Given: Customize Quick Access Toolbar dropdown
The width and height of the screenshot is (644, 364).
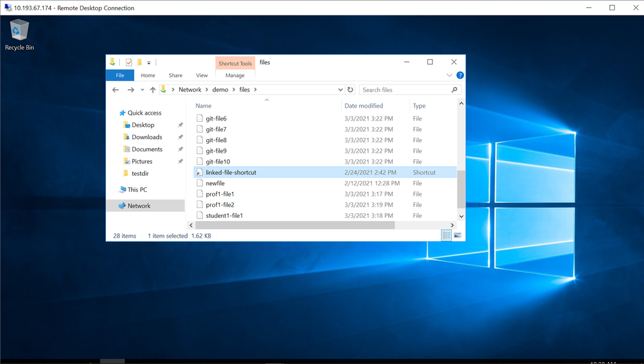Looking at the screenshot, I should tap(149, 63).
